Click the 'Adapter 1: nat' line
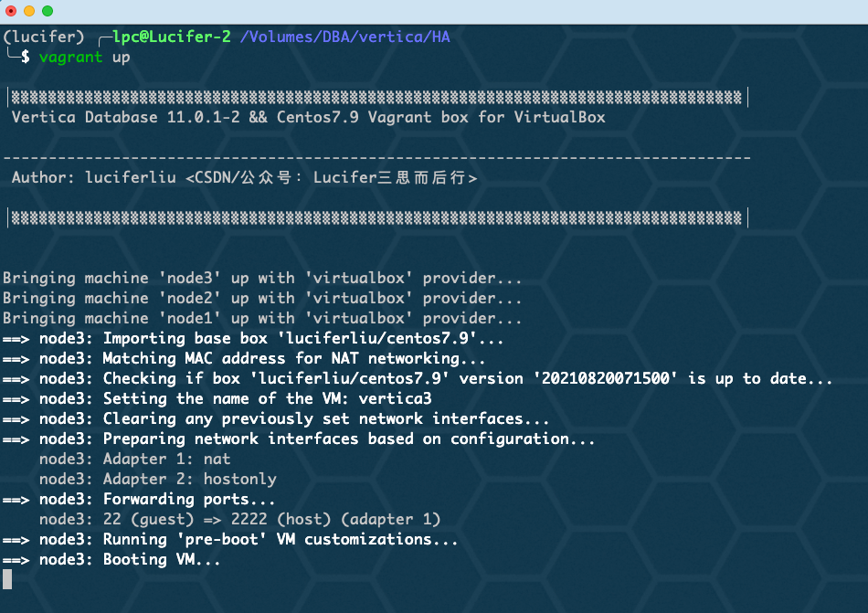Screen dimensions: 868x613 pos(134,459)
